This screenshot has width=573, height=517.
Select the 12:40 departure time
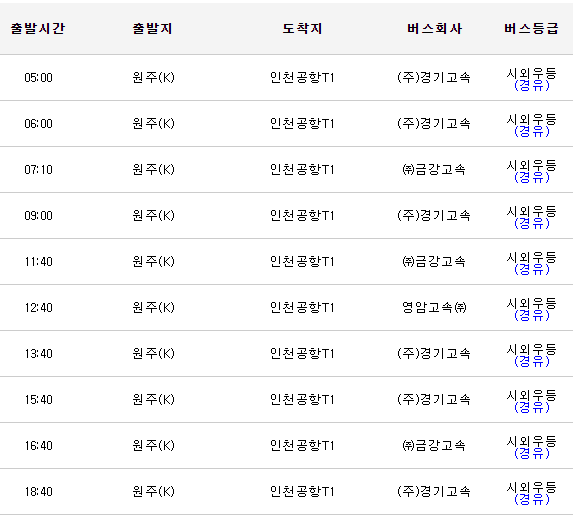[38, 308]
